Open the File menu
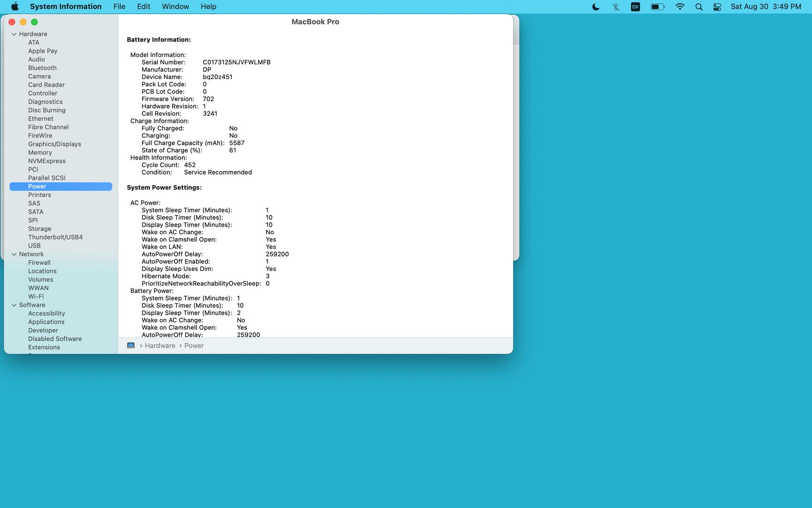 [119, 7]
